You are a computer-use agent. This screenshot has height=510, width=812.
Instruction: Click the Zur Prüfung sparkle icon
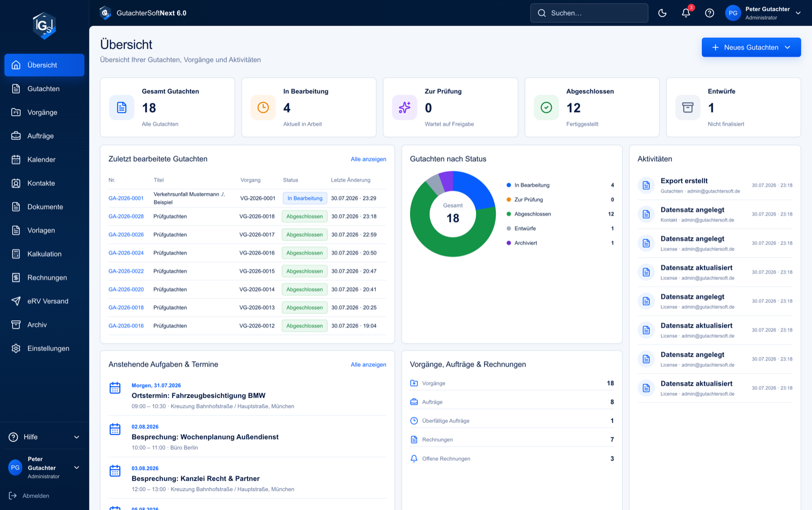click(x=404, y=108)
